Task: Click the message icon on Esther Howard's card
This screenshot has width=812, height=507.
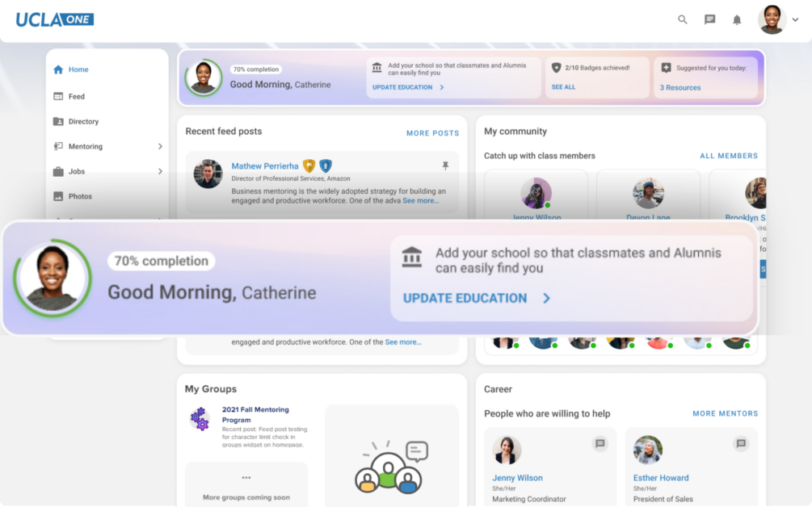Action: 741,443
